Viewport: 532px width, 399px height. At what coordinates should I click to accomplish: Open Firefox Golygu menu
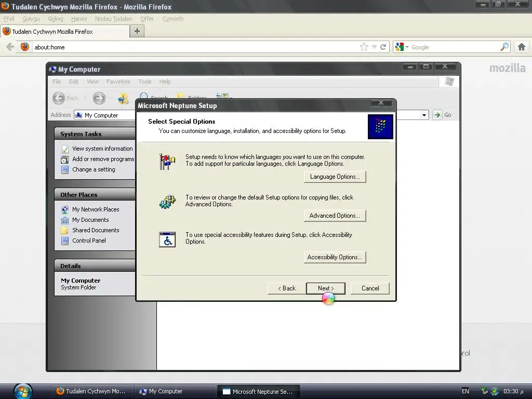coord(31,19)
